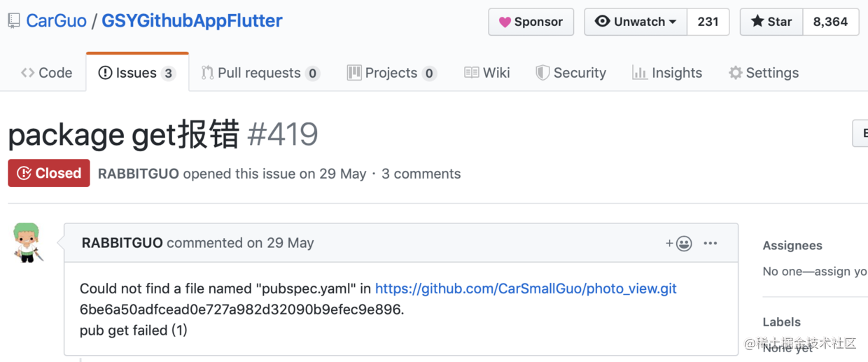The height and width of the screenshot is (362, 868).
Task: Add a reaction with the smiley icon
Action: click(x=679, y=243)
